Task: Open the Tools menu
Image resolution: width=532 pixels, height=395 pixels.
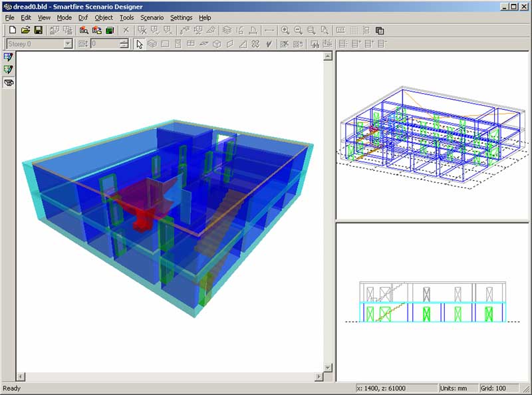Action: (x=126, y=17)
